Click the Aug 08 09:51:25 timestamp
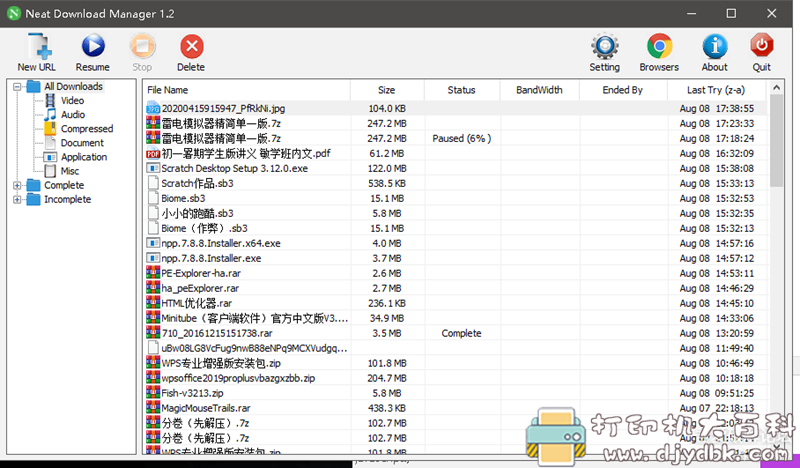The height and width of the screenshot is (468, 800). (716, 393)
